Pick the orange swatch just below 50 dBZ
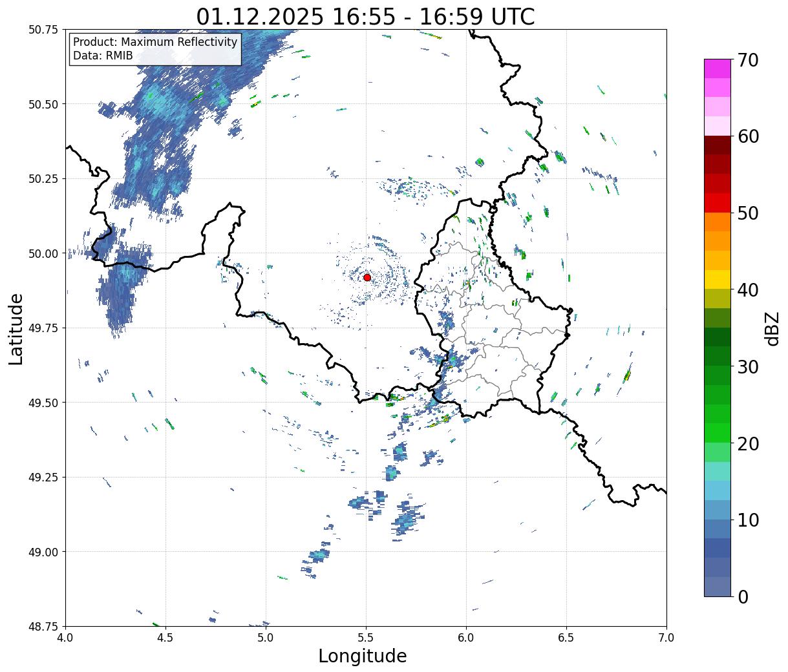This screenshot has width=788, height=672. point(718,222)
